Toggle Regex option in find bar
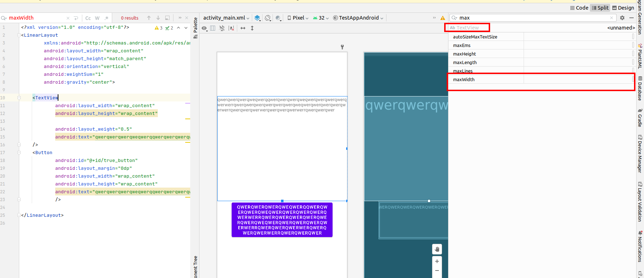 [107, 18]
